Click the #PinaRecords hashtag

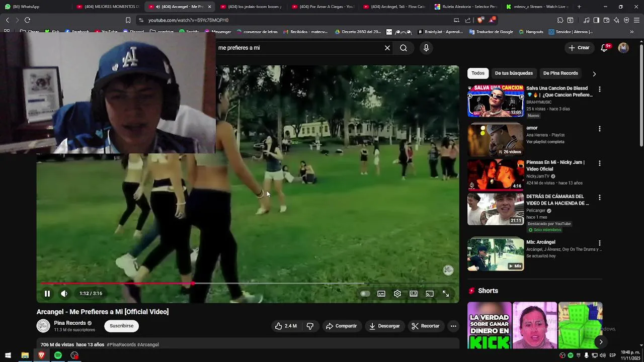pyautogui.click(x=121, y=345)
